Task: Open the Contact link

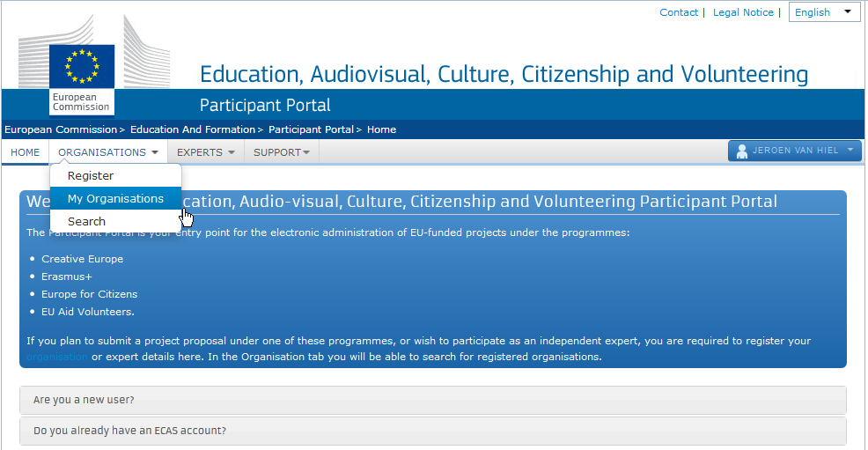Action: pyautogui.click(x=679, y=12)
